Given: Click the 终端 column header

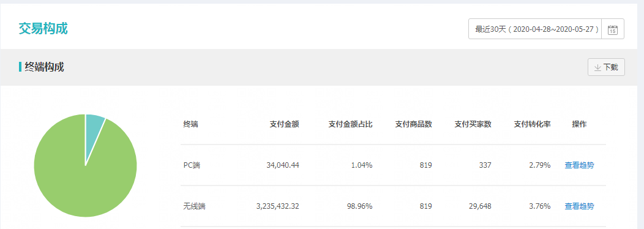Looking at the screenshot, I should [x=190, y=124].
